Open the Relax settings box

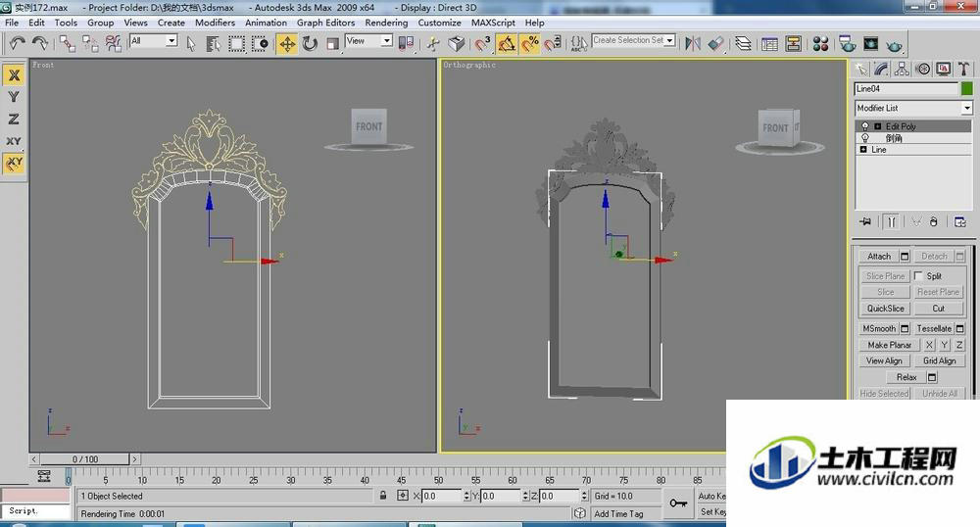[x=932, y=377]
